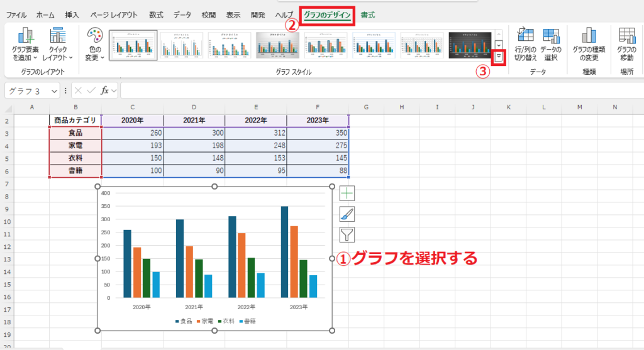This screenshot has height=350, width=644.
Task: Click the 書籍 legend entry in chart
Action: [x=247, y=321]
